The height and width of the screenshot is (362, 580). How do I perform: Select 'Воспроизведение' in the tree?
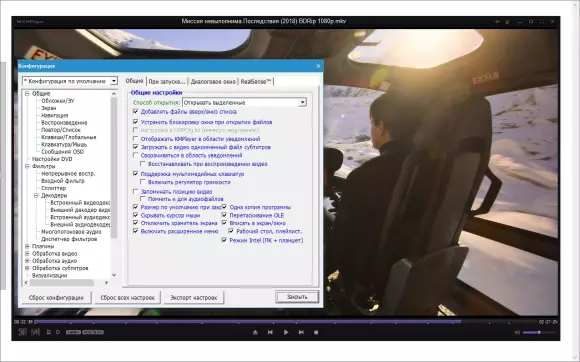pyautogui.click(x=64, y=122)
